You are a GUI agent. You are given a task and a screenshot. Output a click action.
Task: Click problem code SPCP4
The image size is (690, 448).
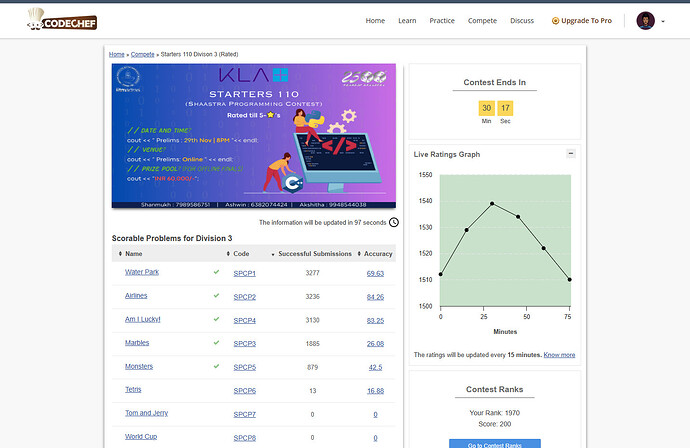click(x=245, y=320)
